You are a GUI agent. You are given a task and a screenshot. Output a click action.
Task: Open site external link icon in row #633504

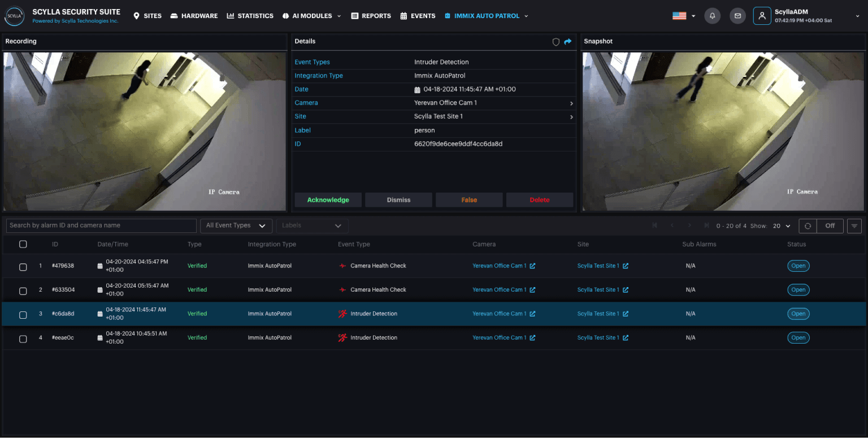625,290
